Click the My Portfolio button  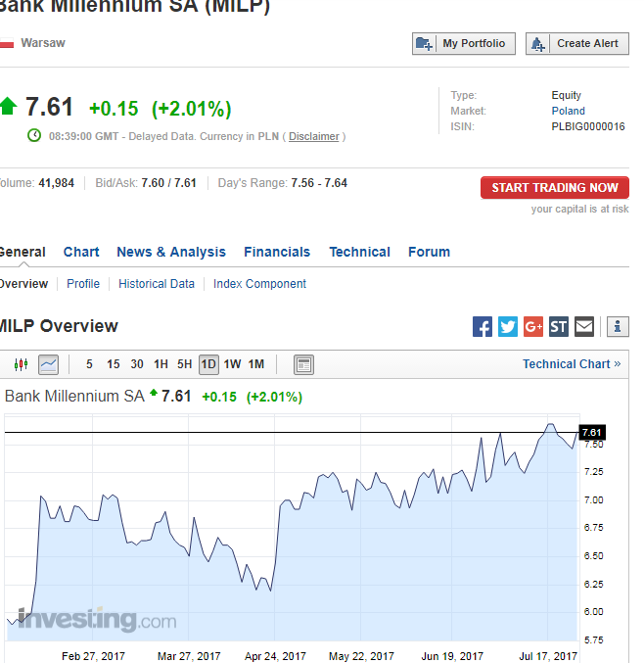click(464, 43)
